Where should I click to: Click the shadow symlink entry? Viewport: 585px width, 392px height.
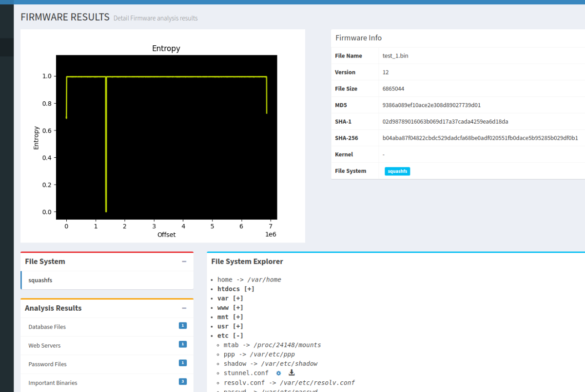coord(271,364)
